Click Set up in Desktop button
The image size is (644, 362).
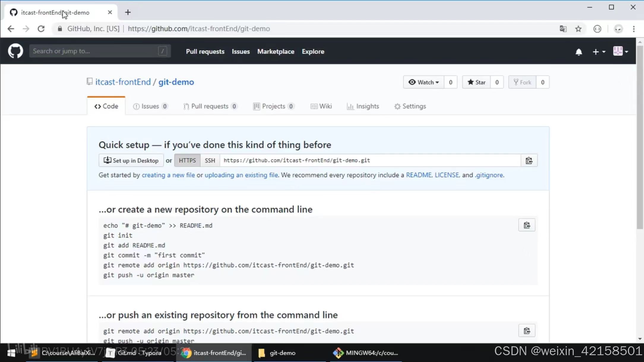[131, 161]
